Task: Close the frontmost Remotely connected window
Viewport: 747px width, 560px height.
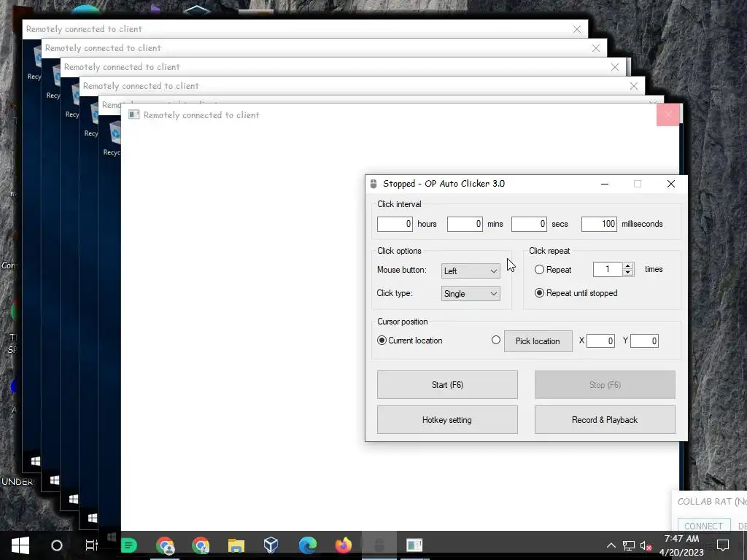Action: coord(668,114)
